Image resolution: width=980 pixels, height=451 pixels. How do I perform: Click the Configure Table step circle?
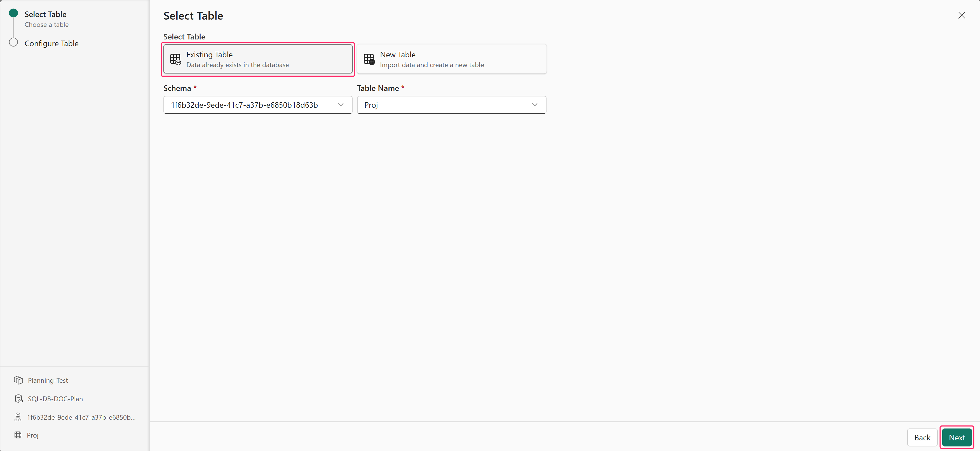pos(13,42)
